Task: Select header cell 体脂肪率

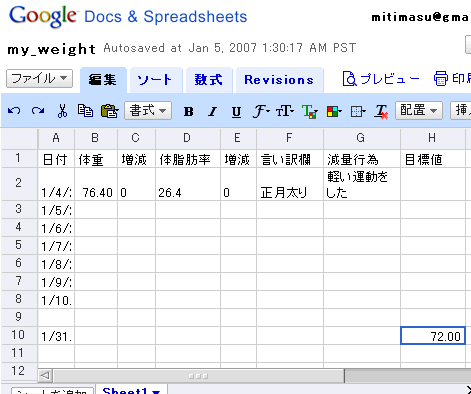Action: pos(188,159)
